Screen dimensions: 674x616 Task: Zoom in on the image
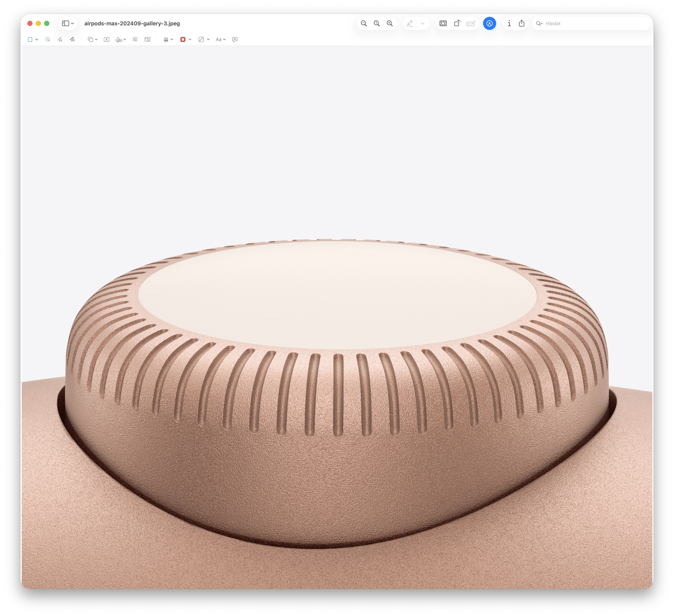390,23
